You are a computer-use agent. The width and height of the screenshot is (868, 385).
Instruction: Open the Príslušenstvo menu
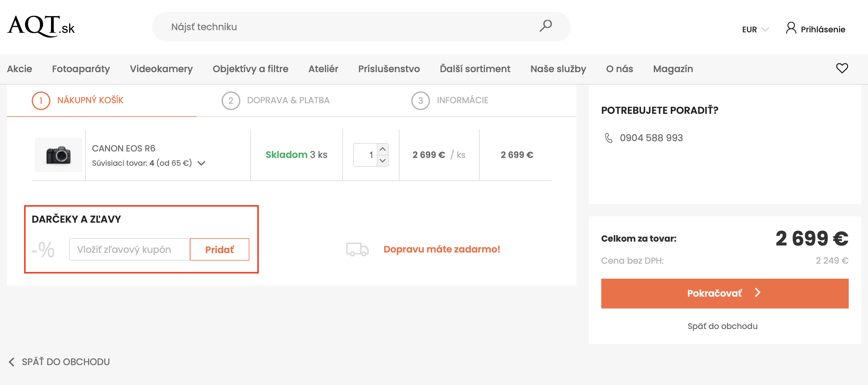389,69
